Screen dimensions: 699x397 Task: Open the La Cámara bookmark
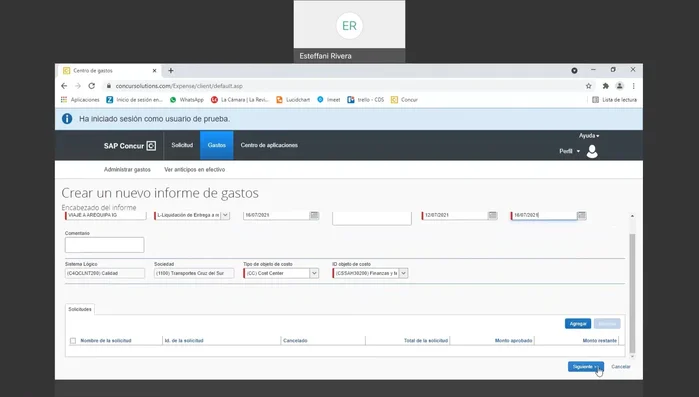coord(240,100)
